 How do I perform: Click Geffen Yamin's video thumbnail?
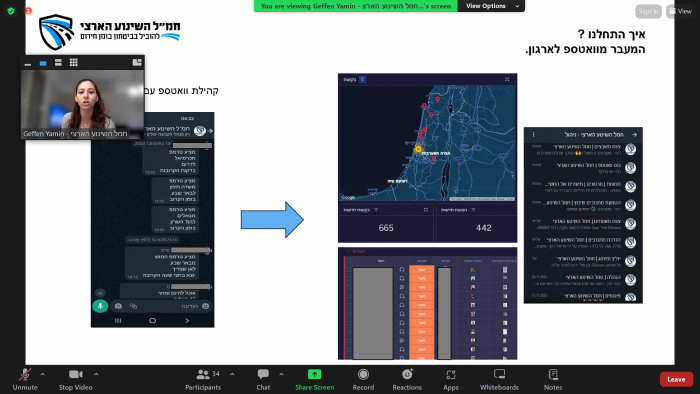[x=83, y=104]
